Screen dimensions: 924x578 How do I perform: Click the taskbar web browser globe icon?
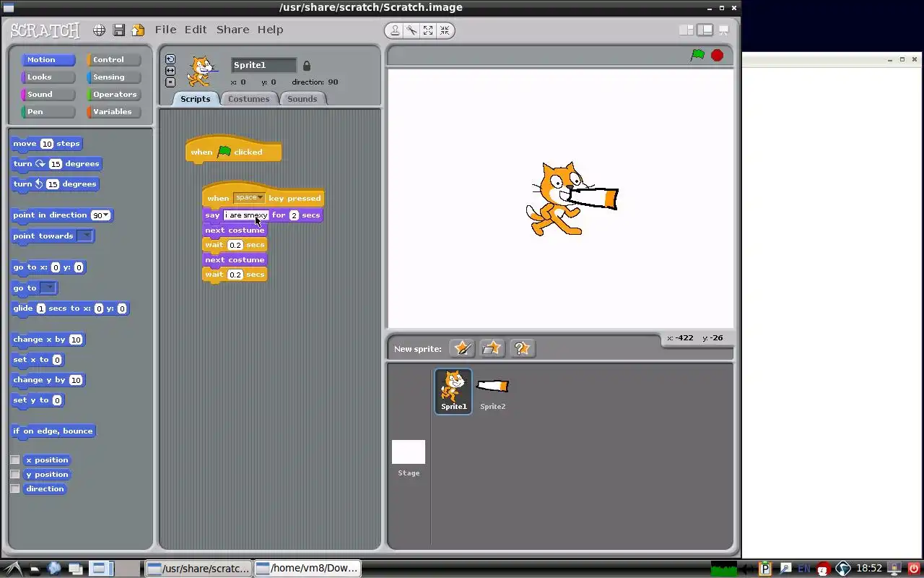[x=55, y=569]
